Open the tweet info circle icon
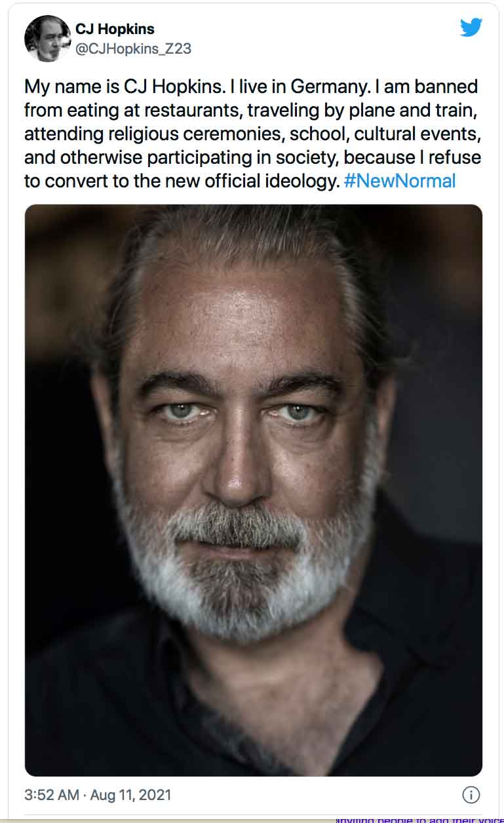This screenshot has height=823, width=504. pos(471,795)
